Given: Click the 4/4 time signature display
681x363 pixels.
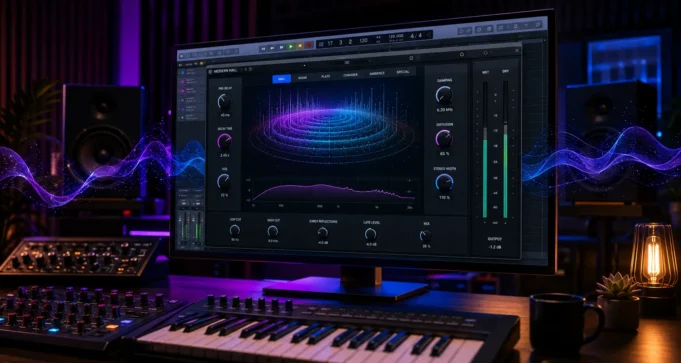Looking at the screenshot, I should tap(417, 36).
